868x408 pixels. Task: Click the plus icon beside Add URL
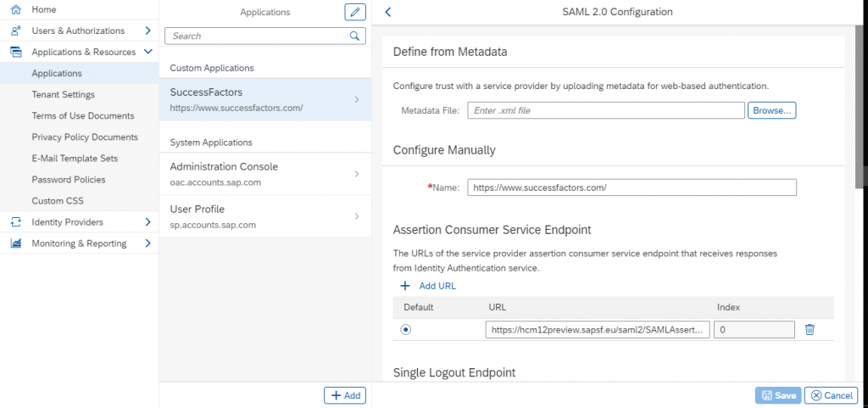405,286
